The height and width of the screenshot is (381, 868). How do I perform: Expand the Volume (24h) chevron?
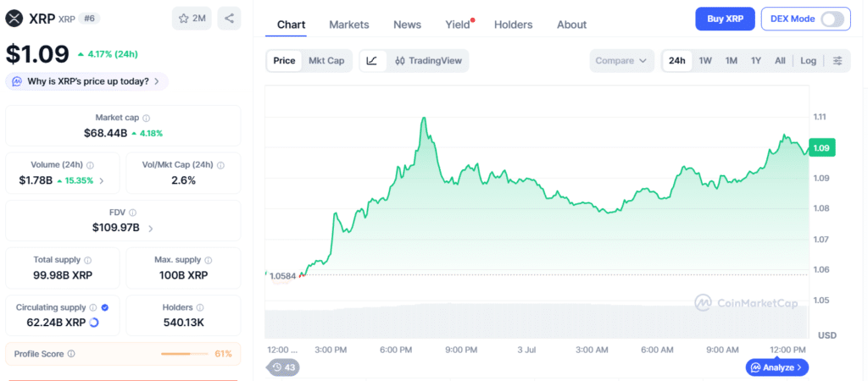[102, 180]
